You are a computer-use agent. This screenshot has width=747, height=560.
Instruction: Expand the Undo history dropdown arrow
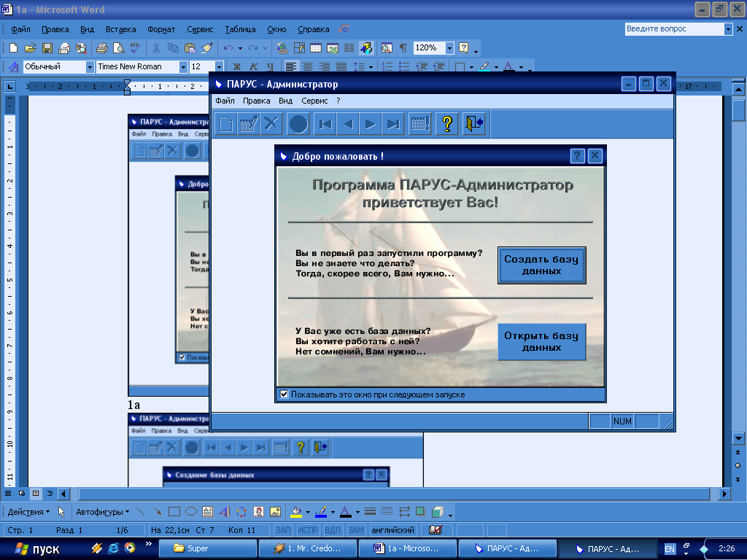coord(240,48)
